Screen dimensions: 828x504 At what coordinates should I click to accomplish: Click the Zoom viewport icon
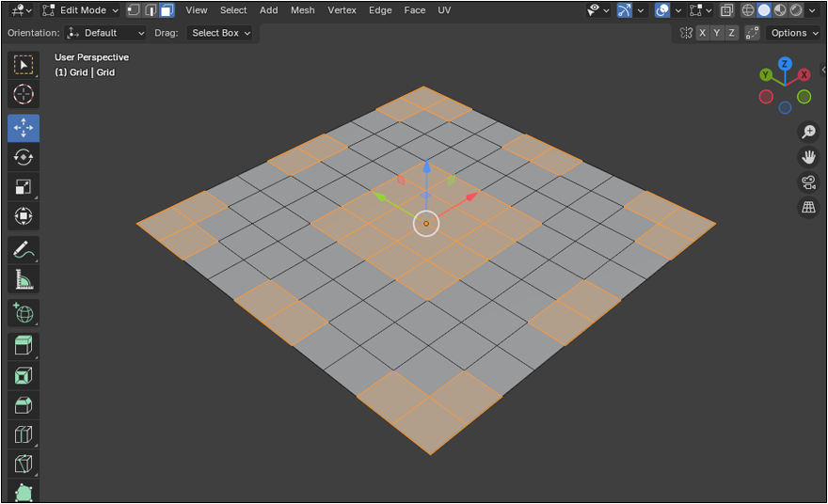coord(808,132)
